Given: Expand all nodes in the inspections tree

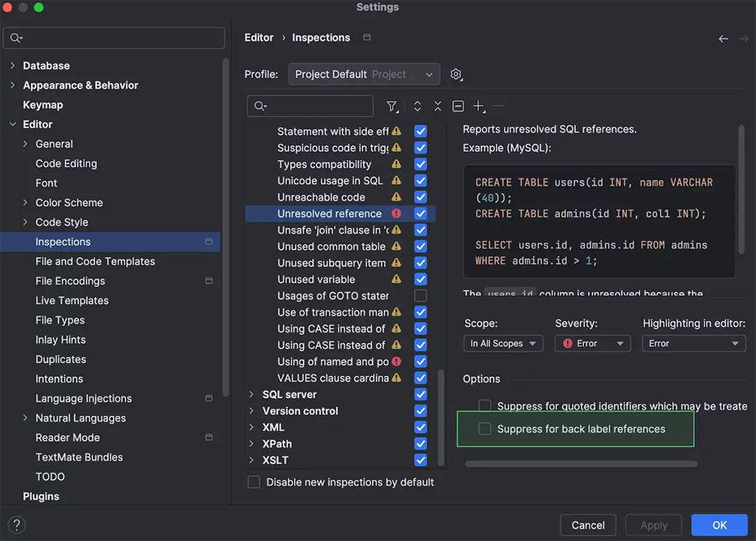Looking at the screenshot, I should tap(417, 106).
